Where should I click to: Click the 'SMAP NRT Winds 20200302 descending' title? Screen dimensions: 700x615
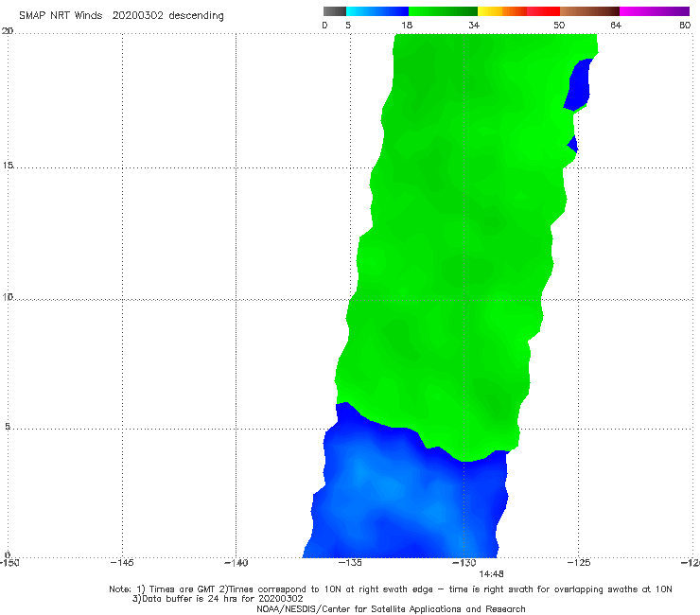(121, 16)
